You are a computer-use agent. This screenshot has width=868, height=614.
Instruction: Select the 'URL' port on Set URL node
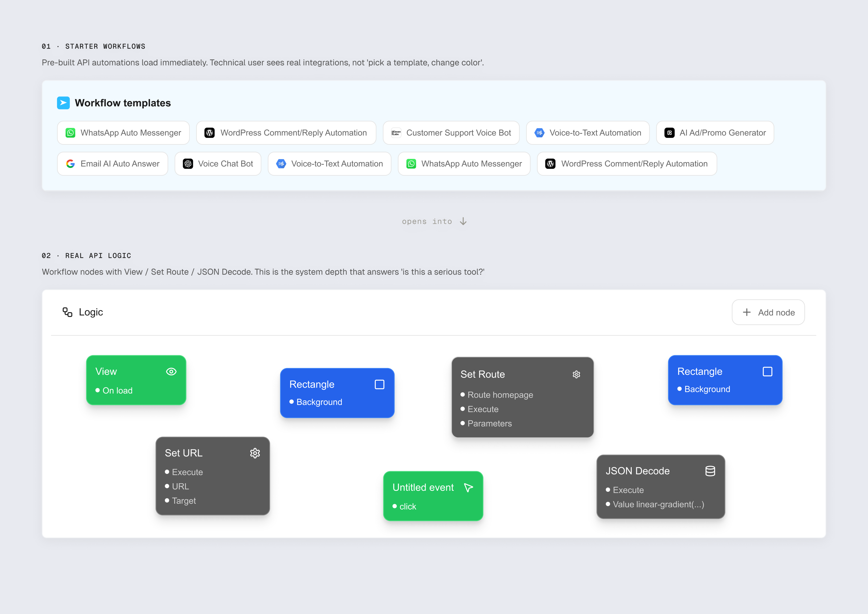click(x=177, y=487)
